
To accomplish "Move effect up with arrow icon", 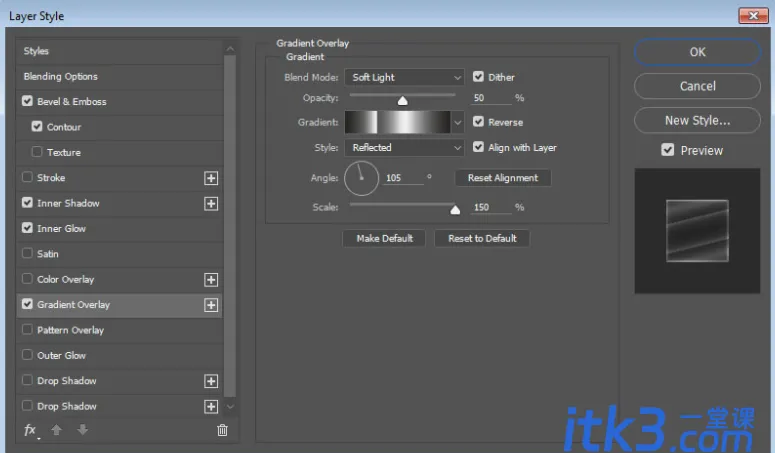I will 56,430.
